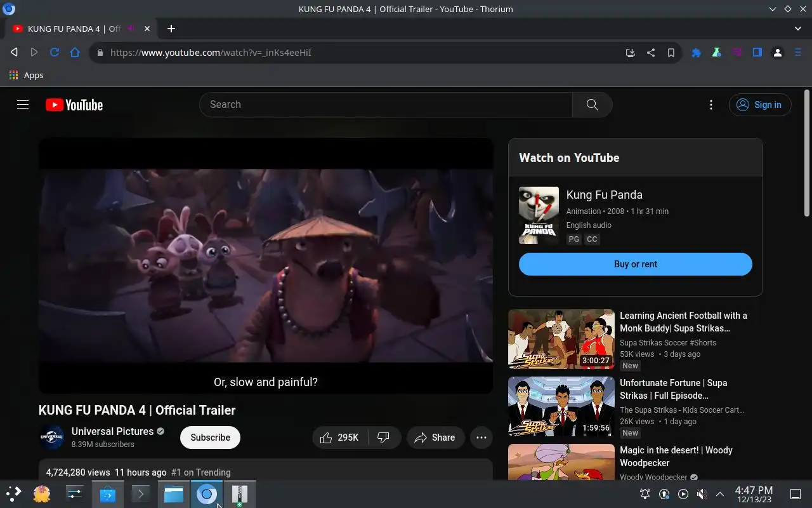The image size is (812, 508).
Task: Reload the current page
Action: (x=55, y=53)
